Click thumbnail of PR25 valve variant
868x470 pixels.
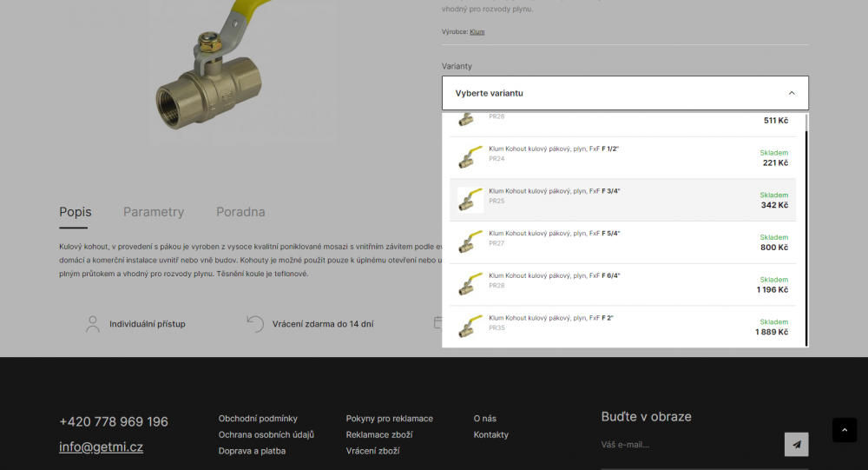(x=470, y=200)
